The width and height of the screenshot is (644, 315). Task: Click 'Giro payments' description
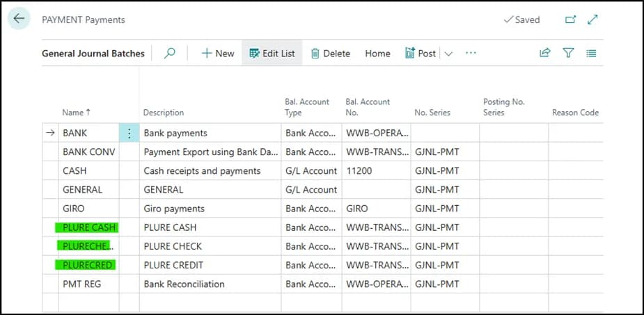[174, 209]
